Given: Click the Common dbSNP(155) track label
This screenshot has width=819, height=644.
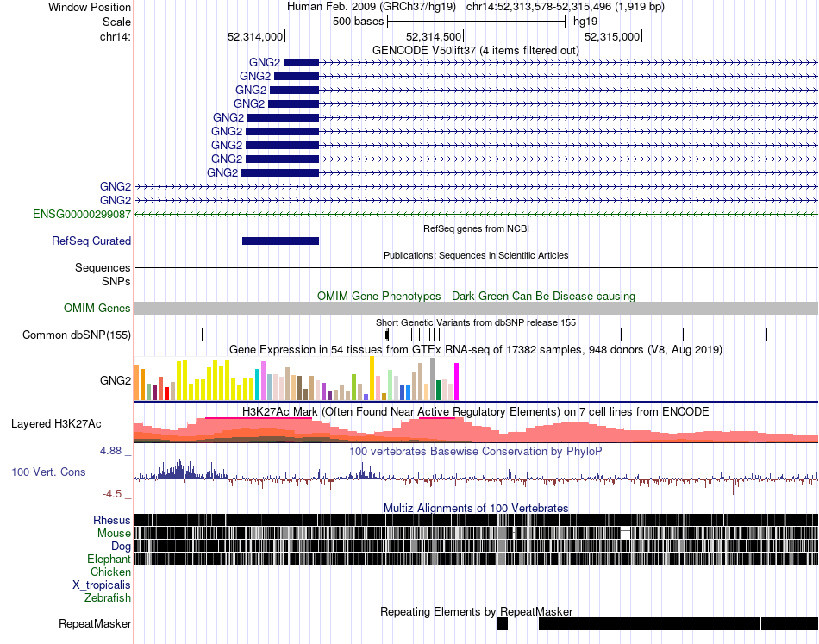Looking at the screenshot, I should pos(77,335).
